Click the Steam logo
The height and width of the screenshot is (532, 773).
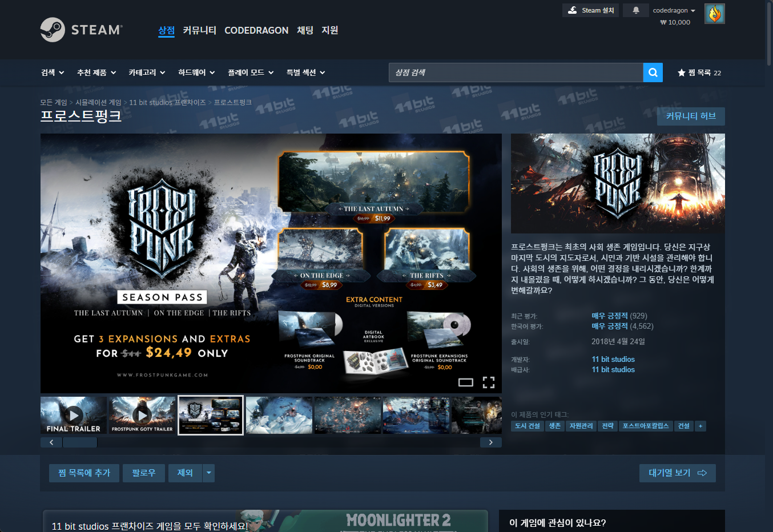point(81,30)
